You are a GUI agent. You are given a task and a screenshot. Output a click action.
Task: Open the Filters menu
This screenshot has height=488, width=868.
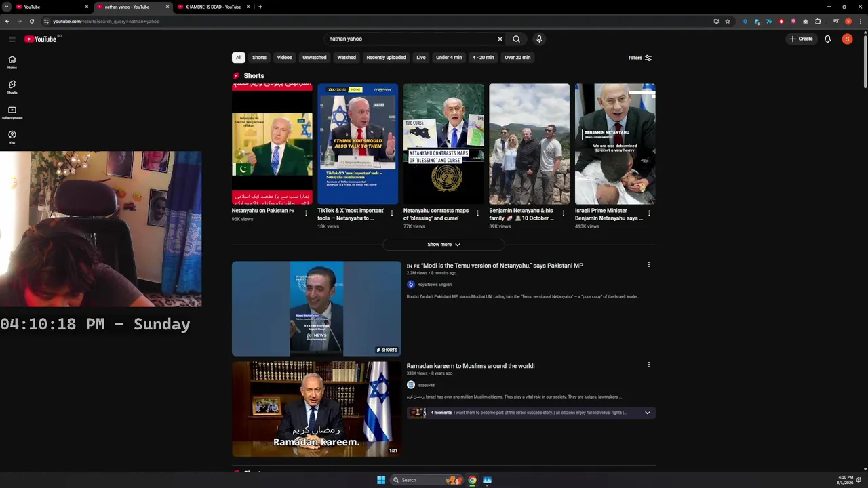tap(639, 58)
